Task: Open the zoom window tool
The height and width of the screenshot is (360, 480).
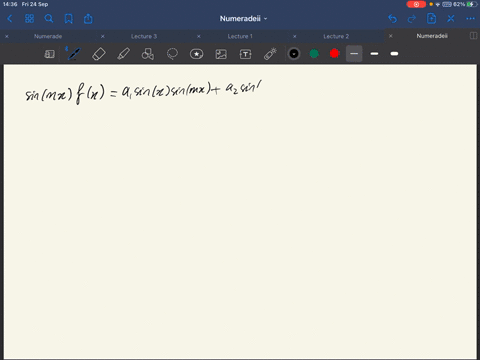Action: 49,54
